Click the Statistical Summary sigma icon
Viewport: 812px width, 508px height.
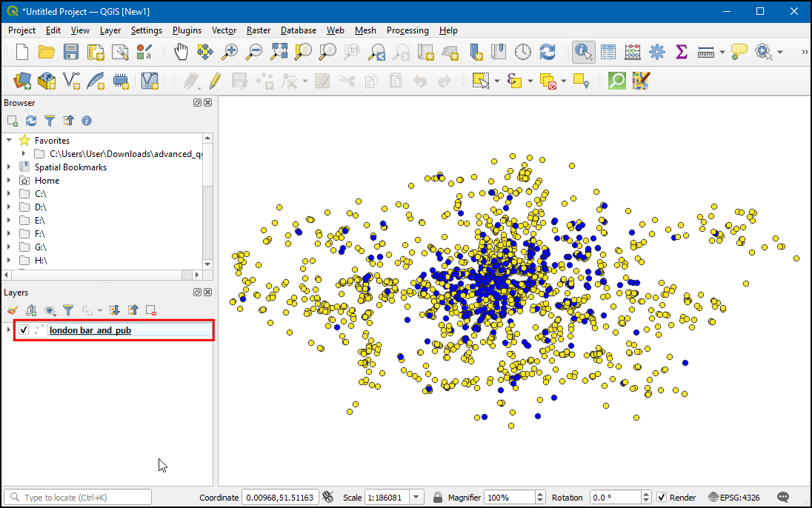pos(682,52)
